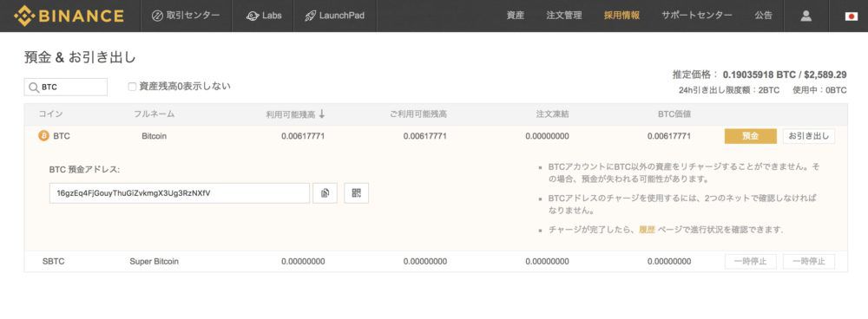Click the 預金 & お引き出し page heading
The height and width of the screenshot is (319, 868).
click(x=80, y=57)
